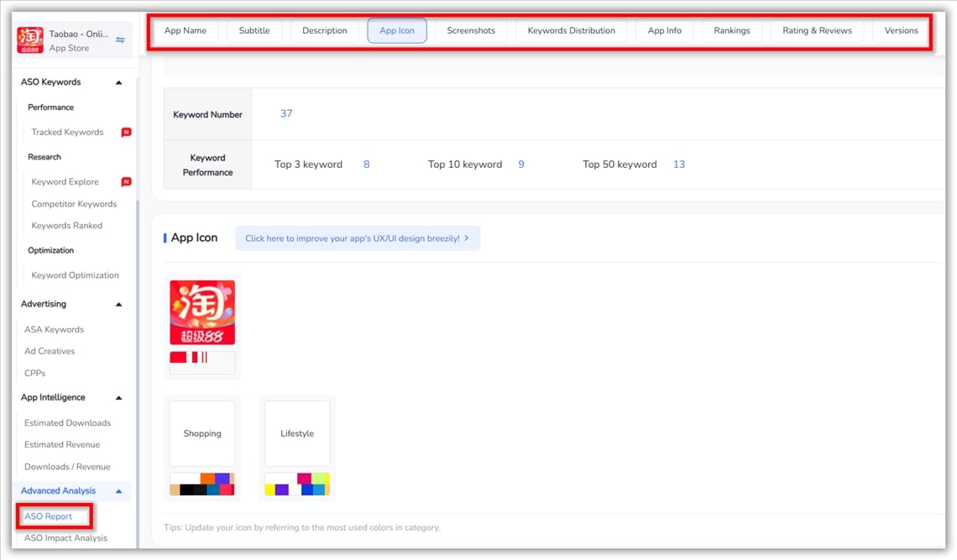This screenshot has height=560, width=957.
Task: Click the app switch arrows icon
Action: click(x=120, y=40)
